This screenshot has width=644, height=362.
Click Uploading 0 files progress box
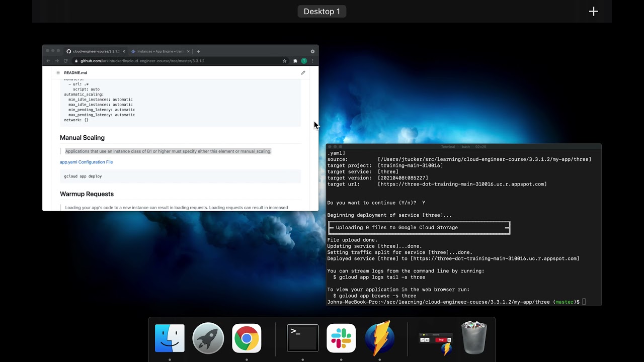pyautogui.click(x=419, y=228)
